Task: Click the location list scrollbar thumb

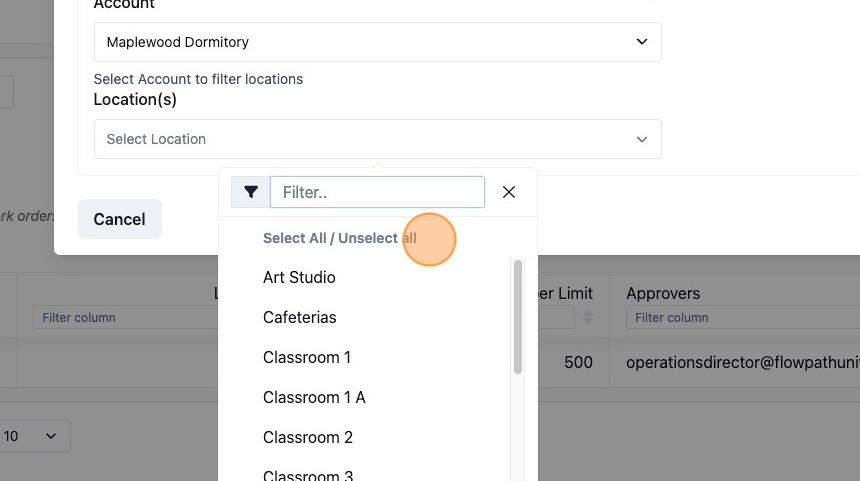Action: tap(518, 317)
